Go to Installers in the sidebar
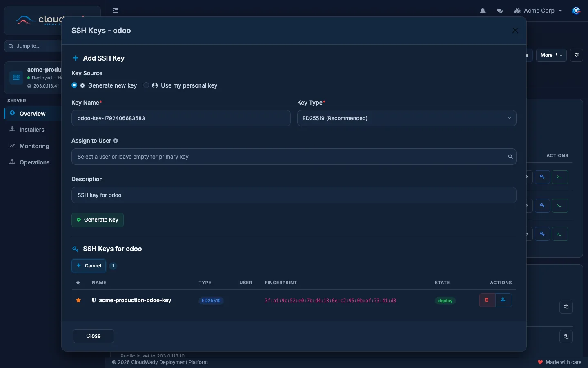Viewport: 588px width, 368px height. click(32, 130)
